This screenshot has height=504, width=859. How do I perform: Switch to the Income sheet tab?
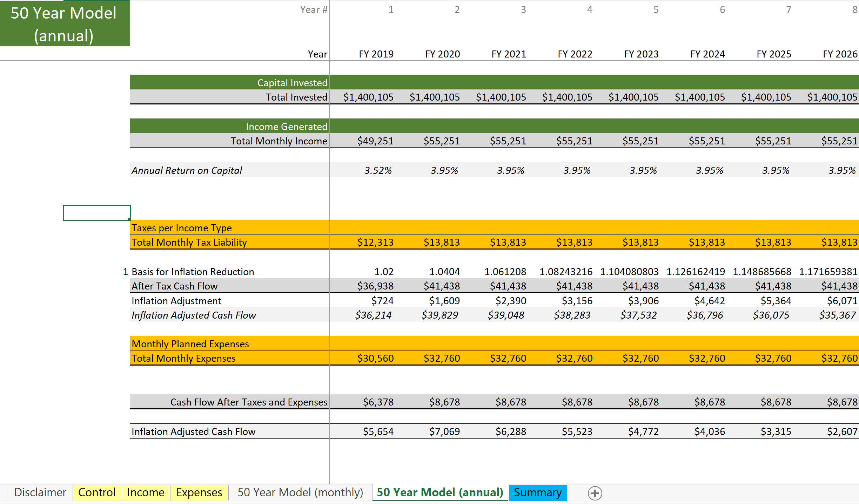pyautogui.click(x=146, y=492)
